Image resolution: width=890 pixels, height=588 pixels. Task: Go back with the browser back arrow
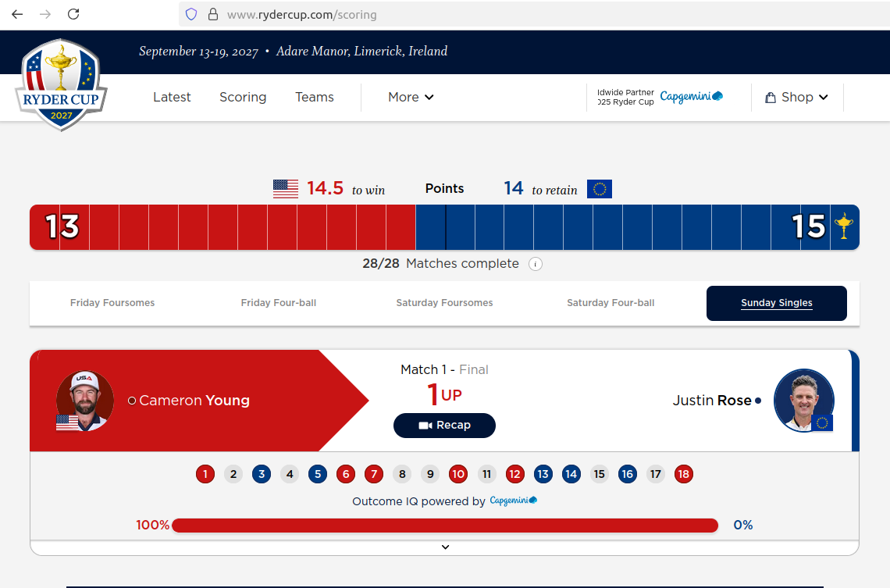point(17,14)
